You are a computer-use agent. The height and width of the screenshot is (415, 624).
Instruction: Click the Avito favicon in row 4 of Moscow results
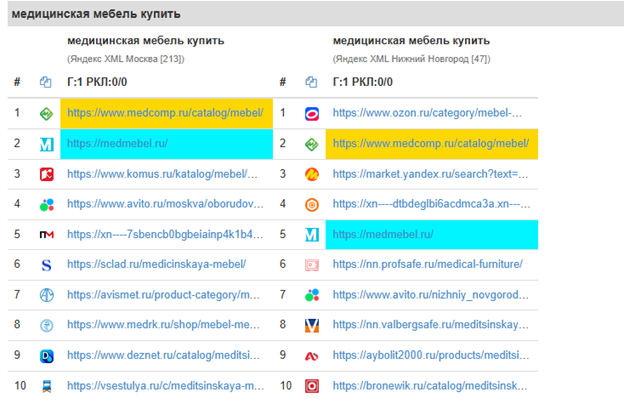click(46, 204)
